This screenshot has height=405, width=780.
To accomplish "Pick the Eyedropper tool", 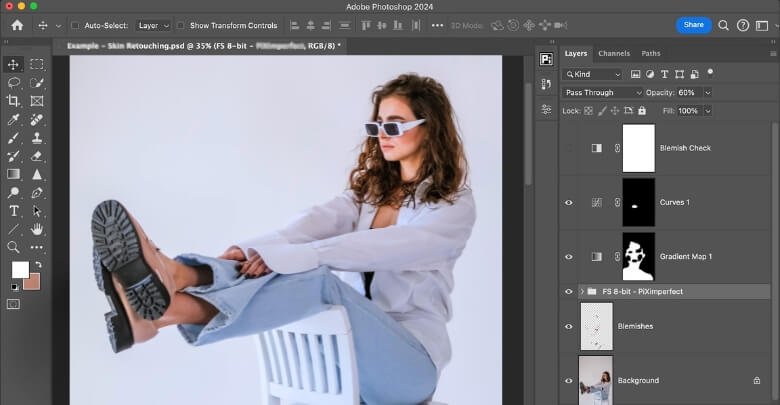I will coord(13,119).
